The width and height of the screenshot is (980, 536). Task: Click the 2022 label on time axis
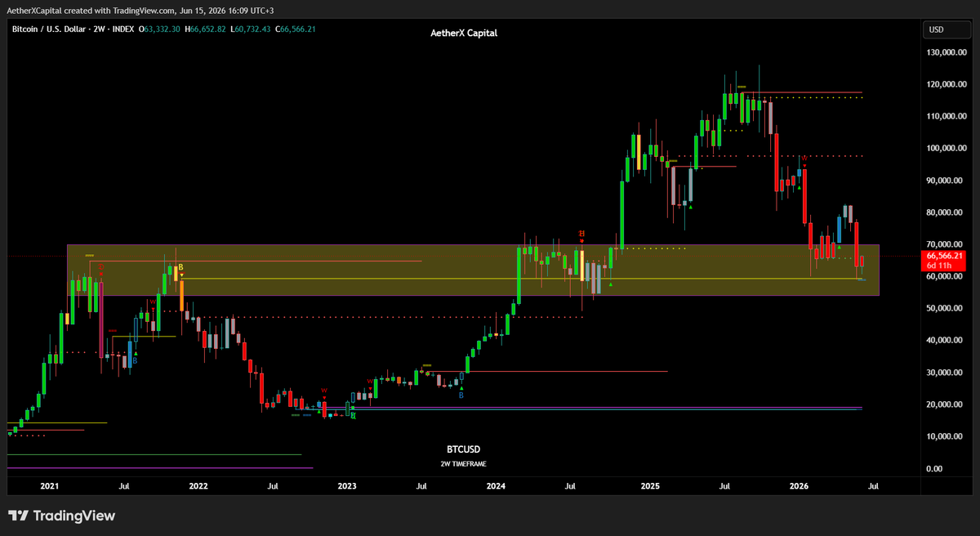pyautogui.click(x=198, y=486)
